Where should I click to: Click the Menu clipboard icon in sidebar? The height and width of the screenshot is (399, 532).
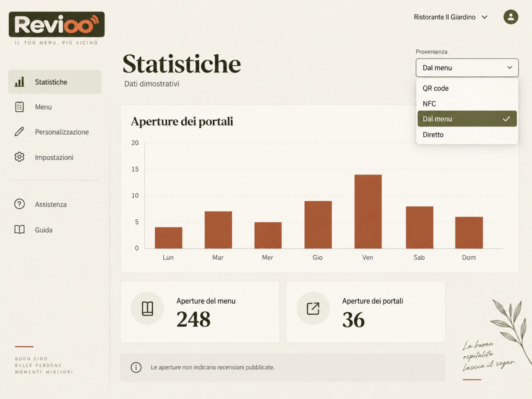coord(19,107)
